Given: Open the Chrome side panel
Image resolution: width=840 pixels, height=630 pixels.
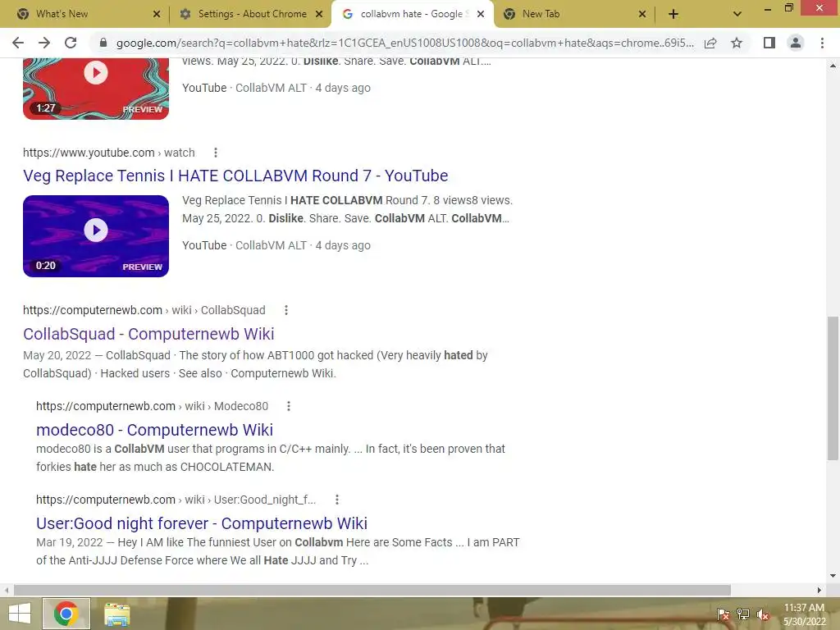Looking at the screenshot, I should [x=769, y=43].
